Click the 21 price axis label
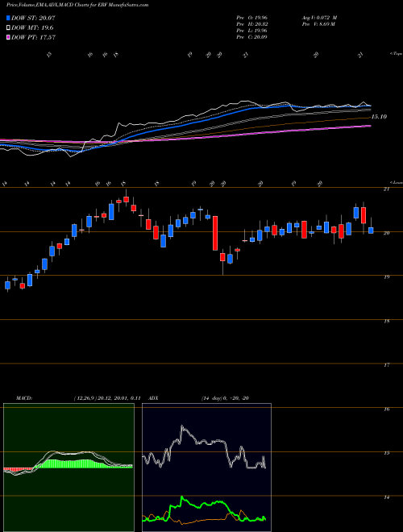This screenshot has width=403, height=532. coord(386,189)
